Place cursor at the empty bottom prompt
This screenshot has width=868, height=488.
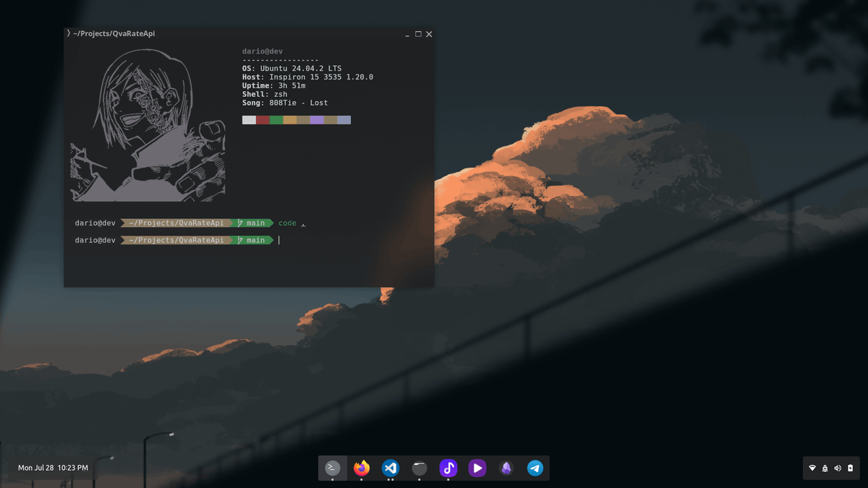click(x=280, y=240)
